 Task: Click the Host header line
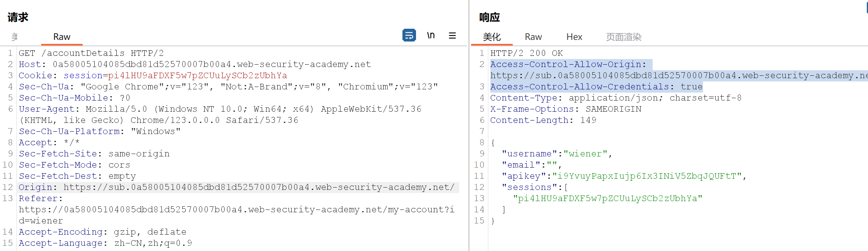coord(195,64)
